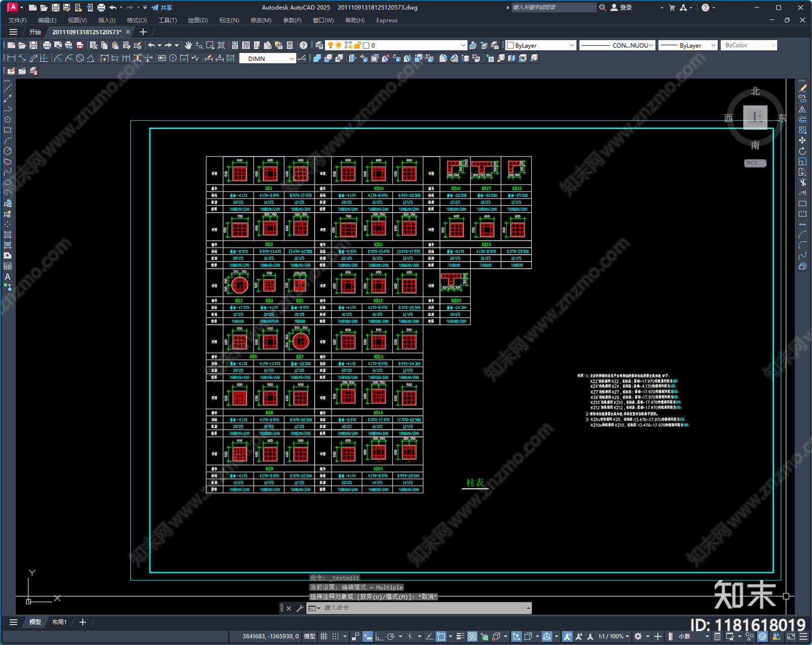Open the 绘图(D) menu
Viewport: 812px width, 645px height.
[198, 20]
